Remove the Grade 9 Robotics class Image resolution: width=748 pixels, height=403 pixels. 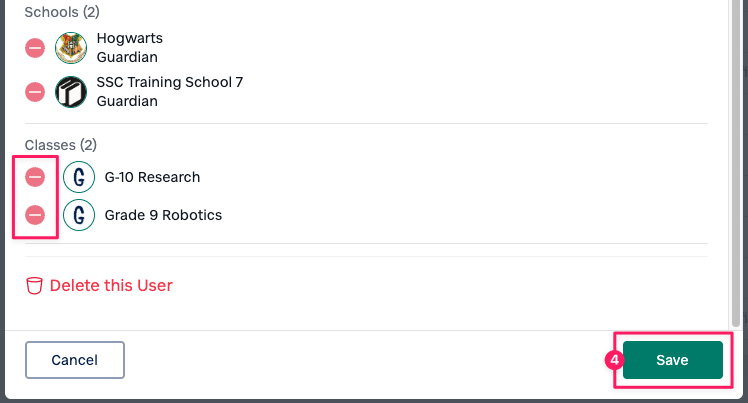(x=35, y=215)
